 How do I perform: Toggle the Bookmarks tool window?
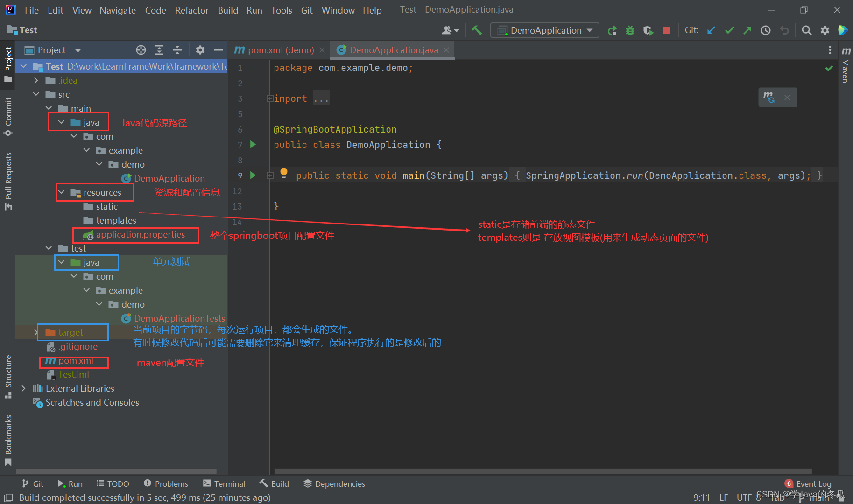click(8, 441)
